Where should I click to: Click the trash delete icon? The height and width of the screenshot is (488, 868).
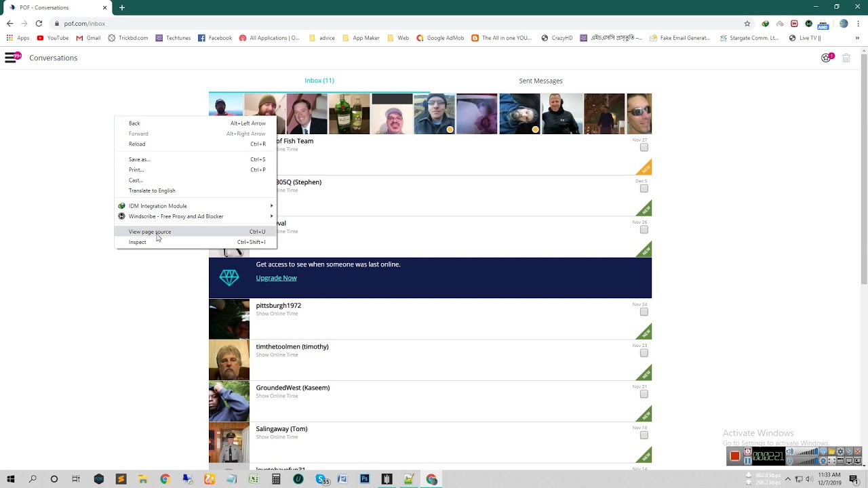(x=846, y=58)
